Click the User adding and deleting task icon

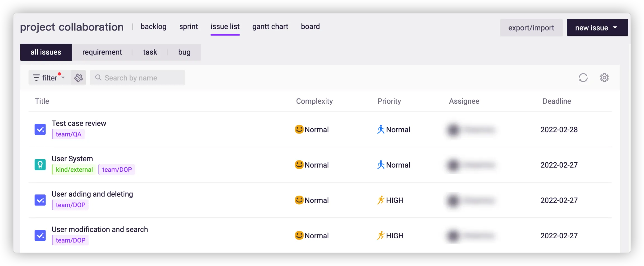pyautogui.click(x=40, y=200)
